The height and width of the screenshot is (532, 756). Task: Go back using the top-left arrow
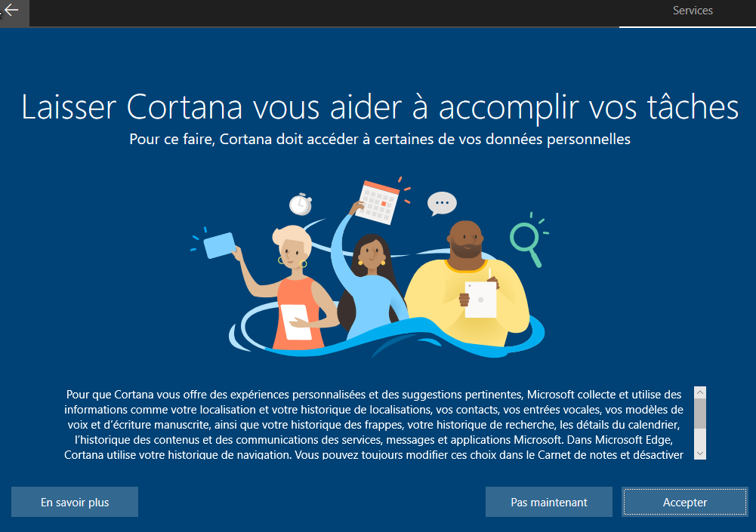click(11, 10)
